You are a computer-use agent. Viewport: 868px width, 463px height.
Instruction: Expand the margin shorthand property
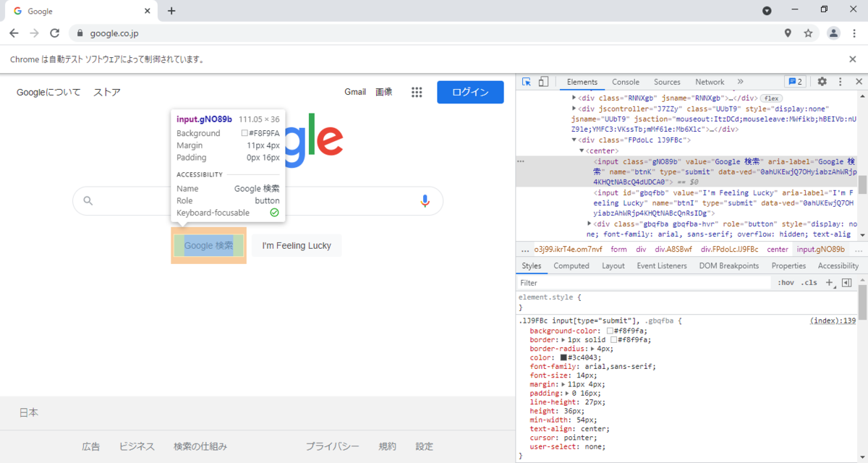563,384
